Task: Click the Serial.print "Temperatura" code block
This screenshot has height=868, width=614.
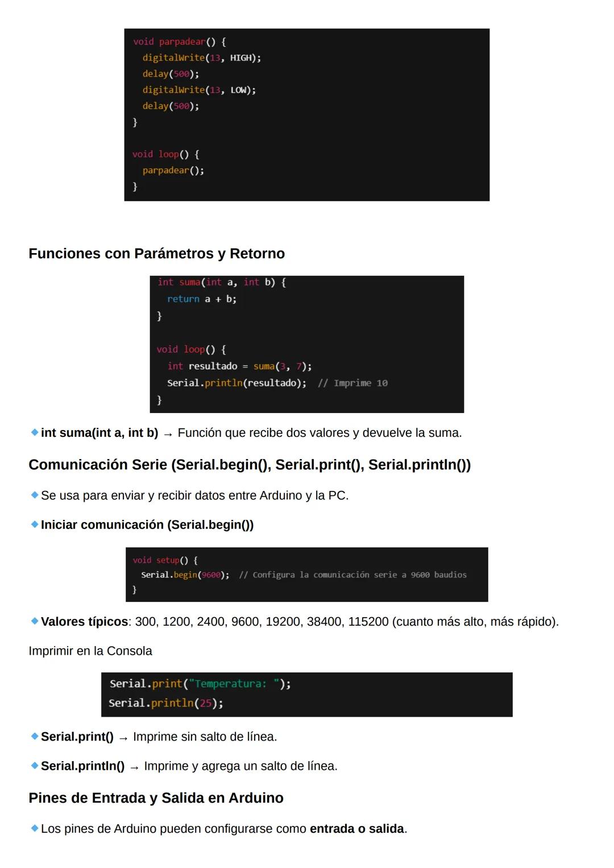Action: click(x=306, y=694)
